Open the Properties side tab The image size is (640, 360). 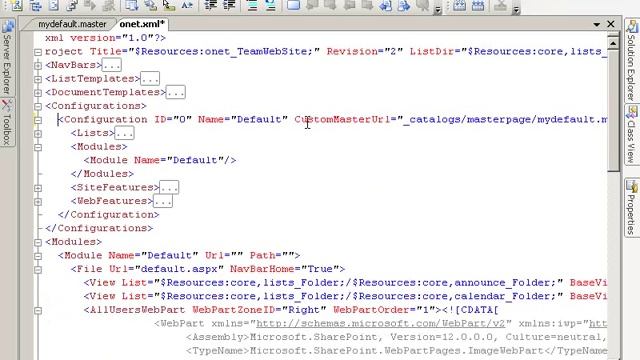click(632, 207)
